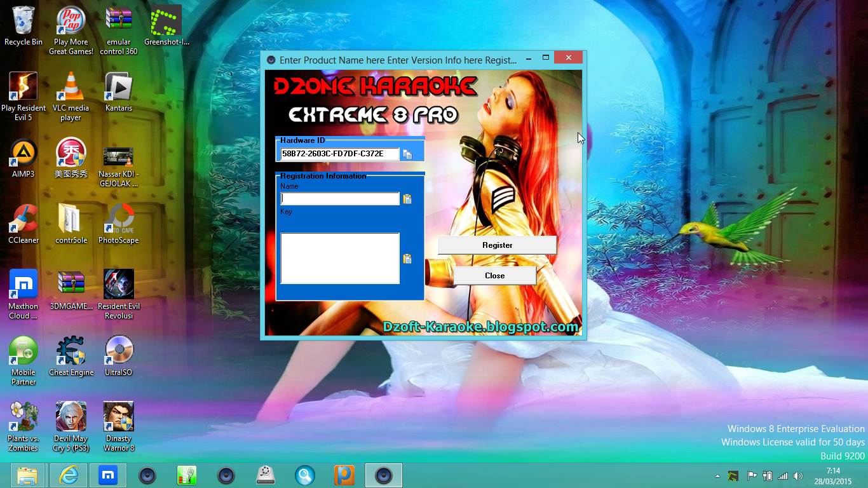Viewport: 868px width, 488px height.
Task: Open Internet Explorer from the taskbar
Action: click(68, 475)
